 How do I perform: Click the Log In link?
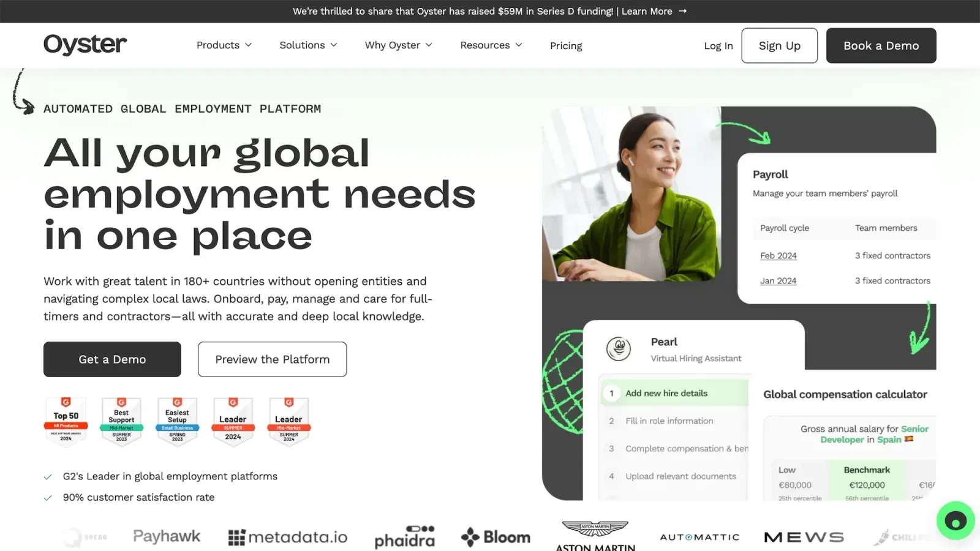pyautogui.click(x=718, y=46)
